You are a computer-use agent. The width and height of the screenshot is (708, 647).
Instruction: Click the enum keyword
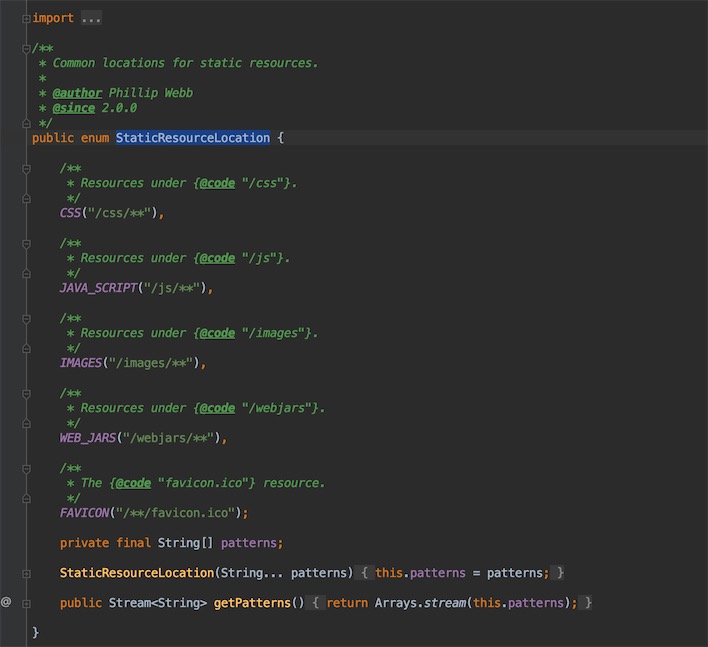click(95, 138)
